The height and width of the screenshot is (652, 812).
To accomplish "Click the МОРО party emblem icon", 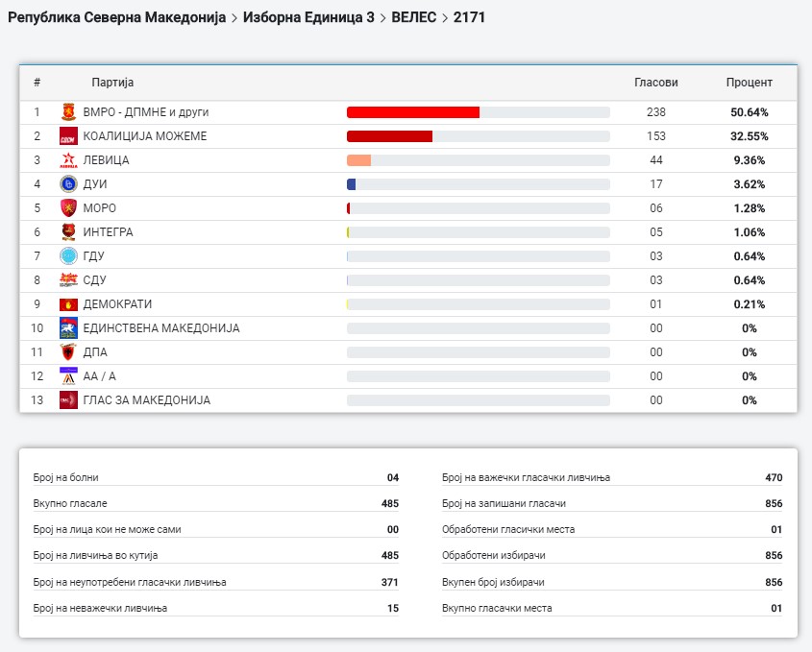I will 68,208.
